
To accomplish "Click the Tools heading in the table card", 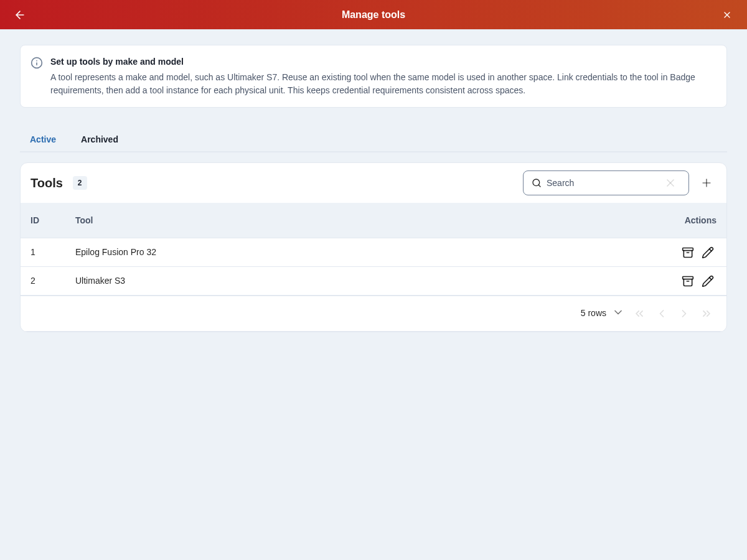I will 47,183.
